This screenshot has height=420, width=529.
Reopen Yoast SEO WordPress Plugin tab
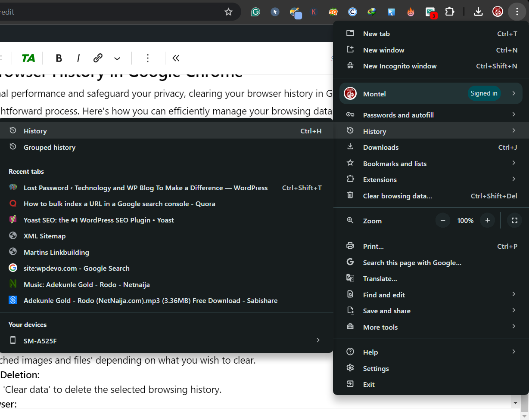[x=166, y=220]
